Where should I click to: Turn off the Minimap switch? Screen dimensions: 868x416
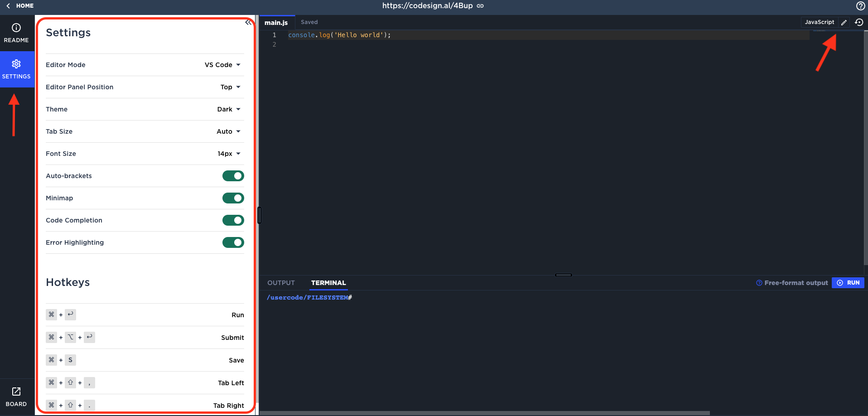(x=233, y=198)
